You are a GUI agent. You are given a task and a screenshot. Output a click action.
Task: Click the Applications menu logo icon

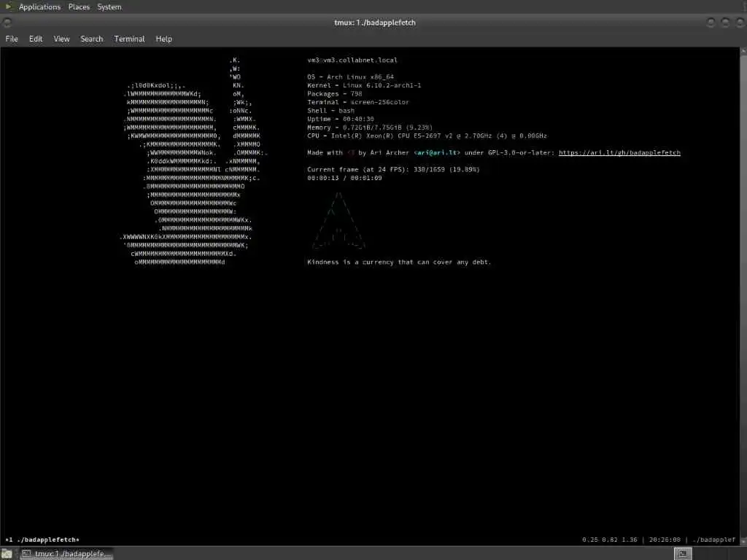coord(8,7)
